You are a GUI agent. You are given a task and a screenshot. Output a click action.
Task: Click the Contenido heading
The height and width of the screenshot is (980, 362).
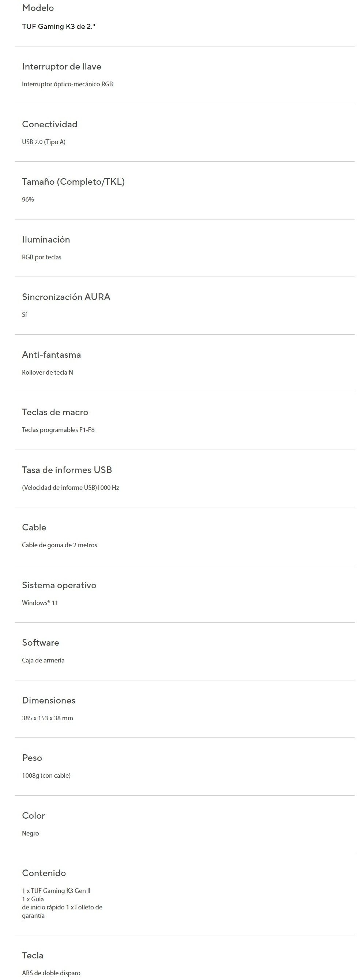pos(44,874)
